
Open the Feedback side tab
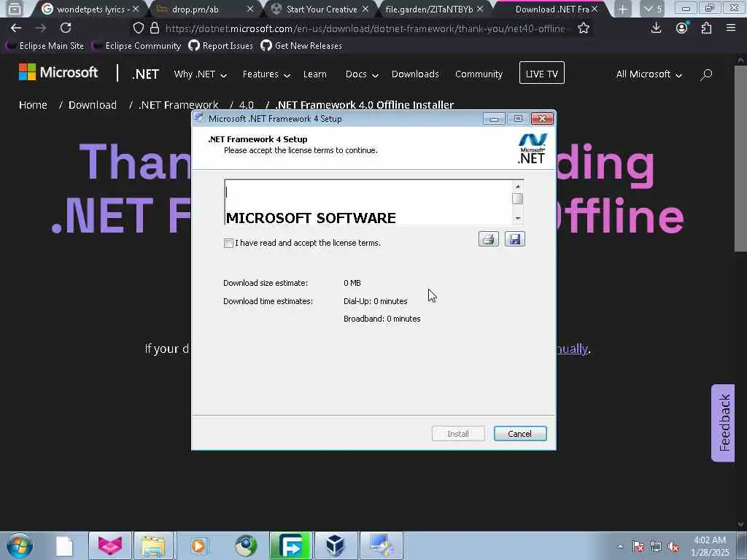pyautogui.click(x=723, y=423)
